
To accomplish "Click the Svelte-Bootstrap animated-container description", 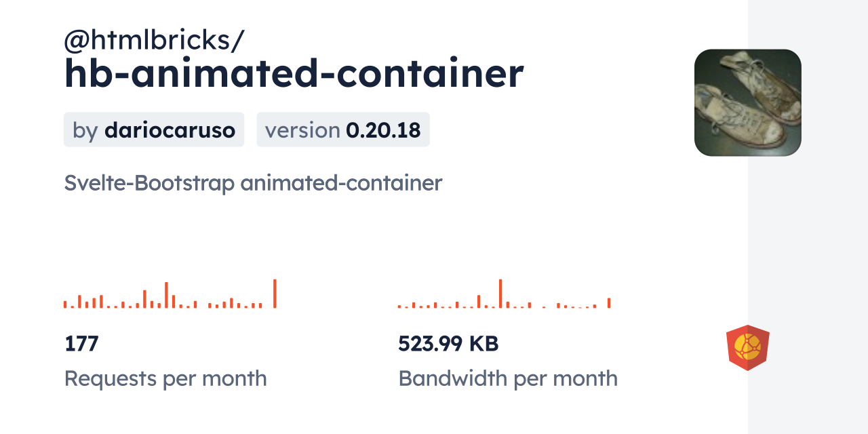I will click(253, 183).
